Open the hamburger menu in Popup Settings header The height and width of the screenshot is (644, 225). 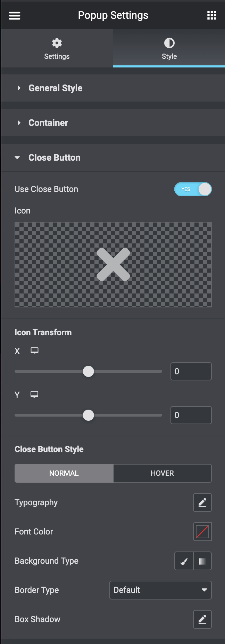(x=14, y=15)
